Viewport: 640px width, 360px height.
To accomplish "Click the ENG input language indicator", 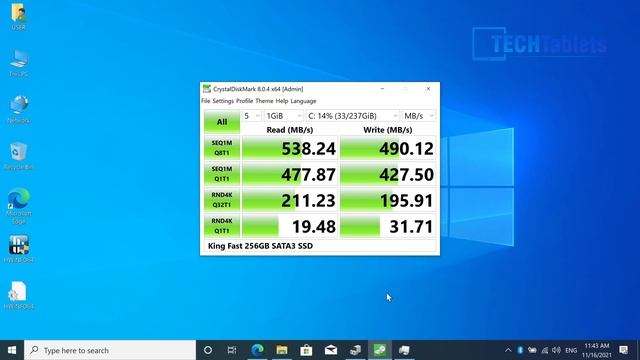I will tap(571, 350).
